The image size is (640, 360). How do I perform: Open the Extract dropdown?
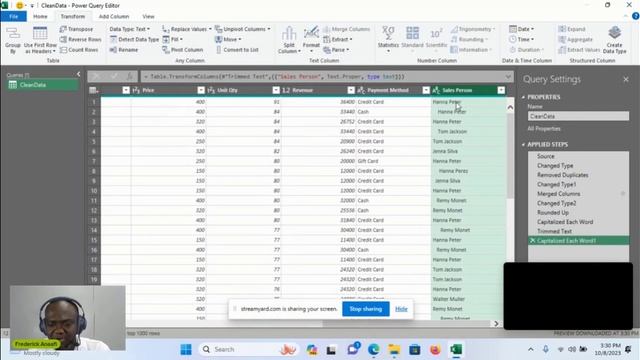pos(338,39)
